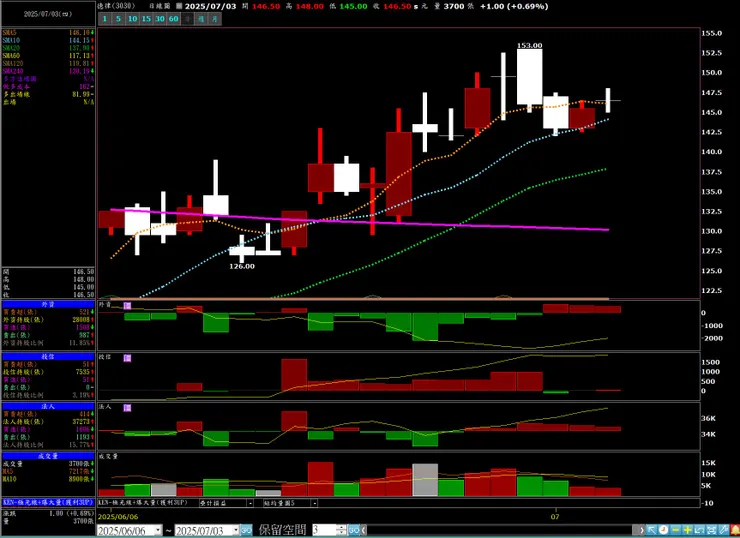740x538 pixels.
Task: Click the +1.00 (+0.69%) change value in header
Action: [514, 6]
